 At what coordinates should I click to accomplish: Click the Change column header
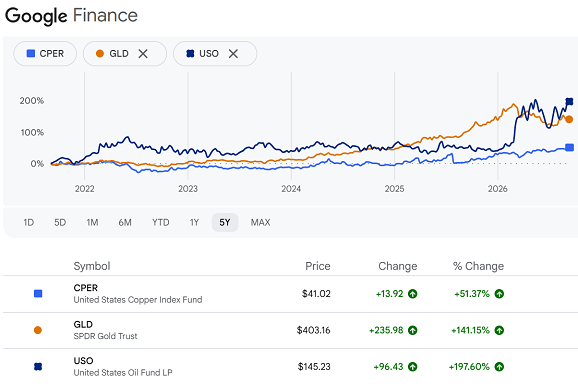(398, 266)
